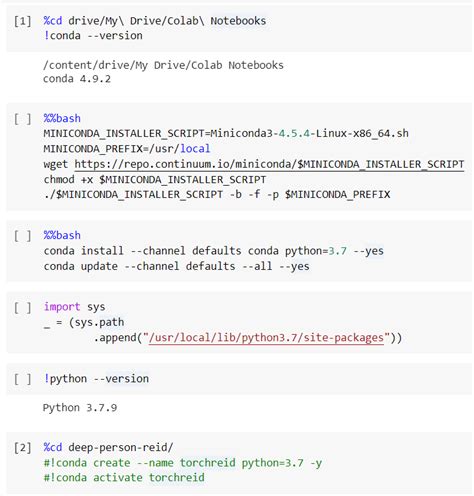Click the commented conda activate torchreid line

pos(124,478)
